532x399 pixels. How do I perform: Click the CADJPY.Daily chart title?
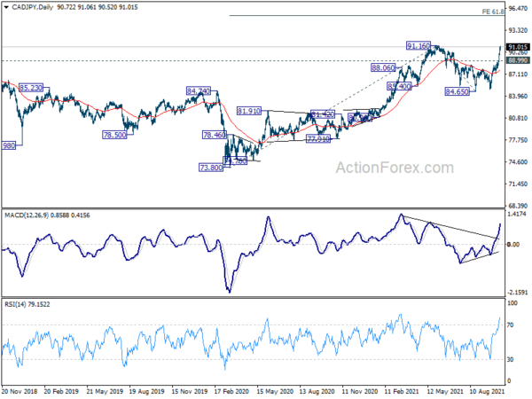(33, 7)
